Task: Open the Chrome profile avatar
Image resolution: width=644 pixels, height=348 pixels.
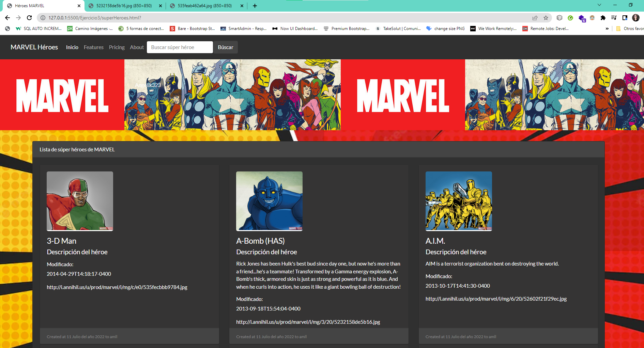Action: click(636, 18)
